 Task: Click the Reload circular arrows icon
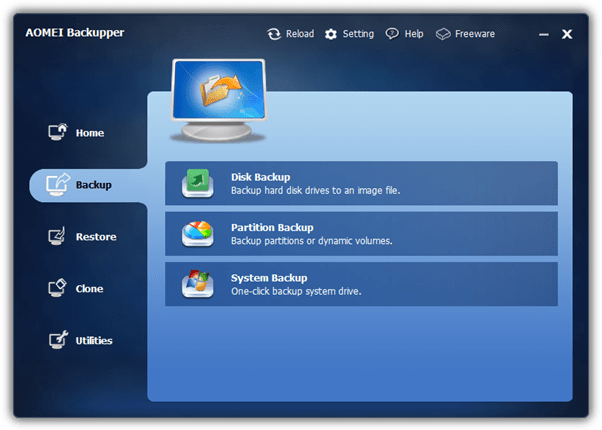click(x=274, y=34)
